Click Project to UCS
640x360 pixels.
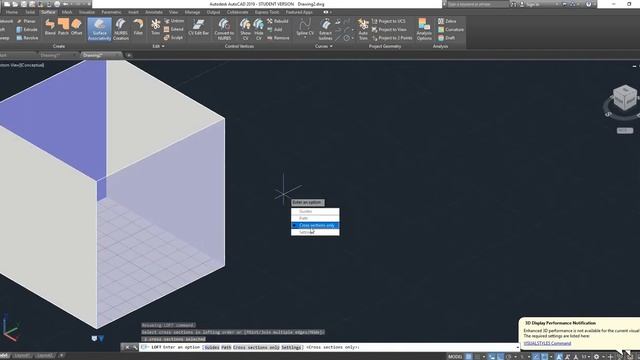[x=389, y=21]
